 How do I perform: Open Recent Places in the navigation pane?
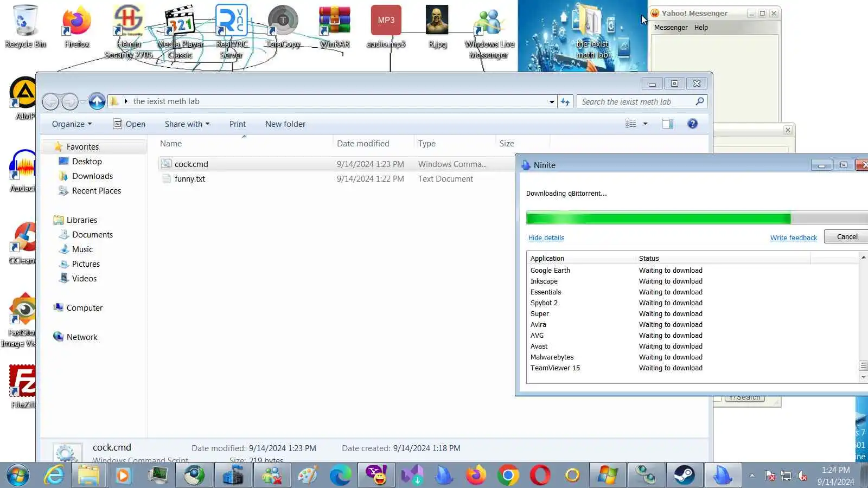pyautogui.click(x=96, y=190)
